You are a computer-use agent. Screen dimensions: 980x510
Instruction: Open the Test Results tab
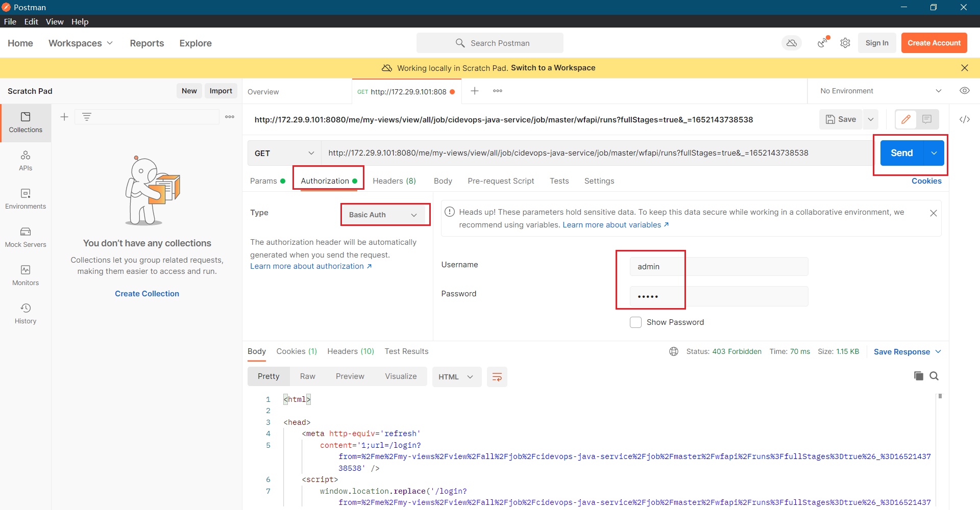pyautogui.click(x=406, y=351)
